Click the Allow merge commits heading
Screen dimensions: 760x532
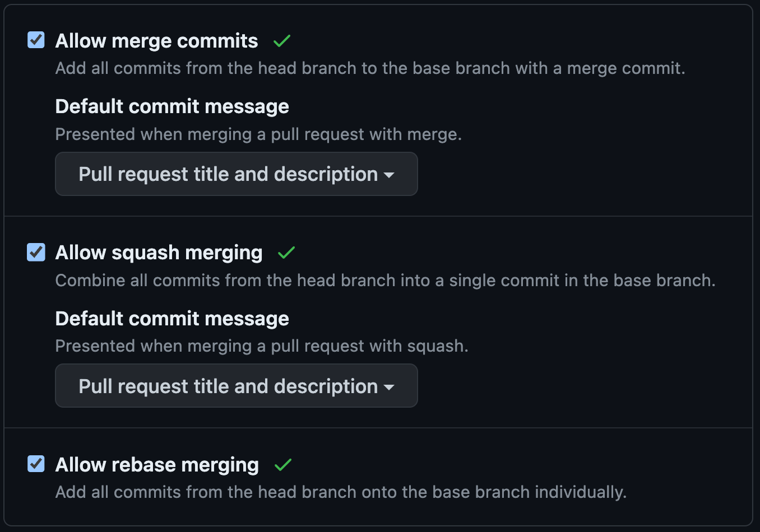tap(156, 40)
